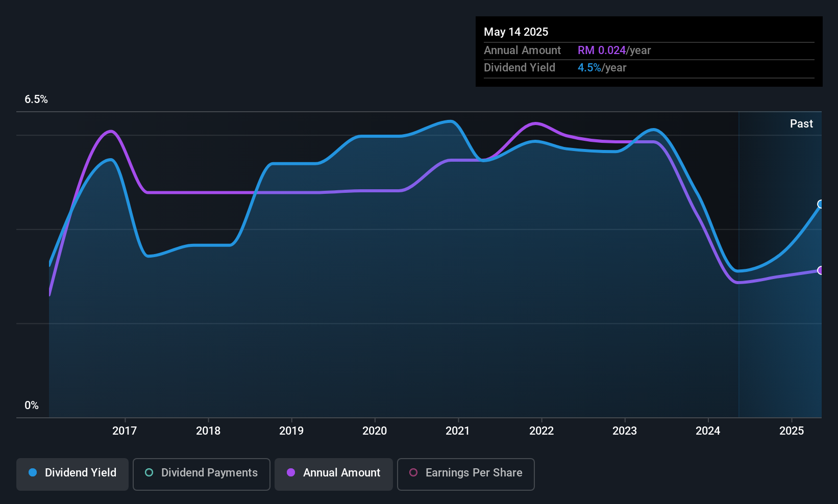Click the blue dot beside Dividend Yield

(33, 472)
